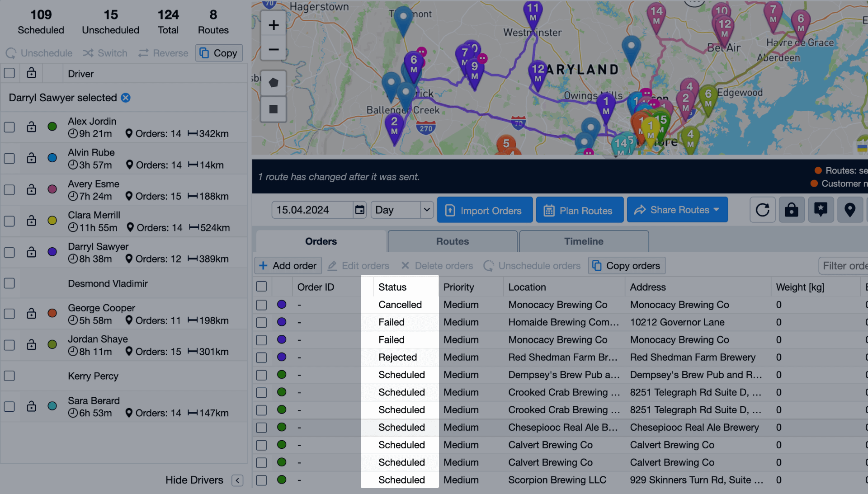Click the refresh icon button
The image size is (868, 494).
click(763, 210)
